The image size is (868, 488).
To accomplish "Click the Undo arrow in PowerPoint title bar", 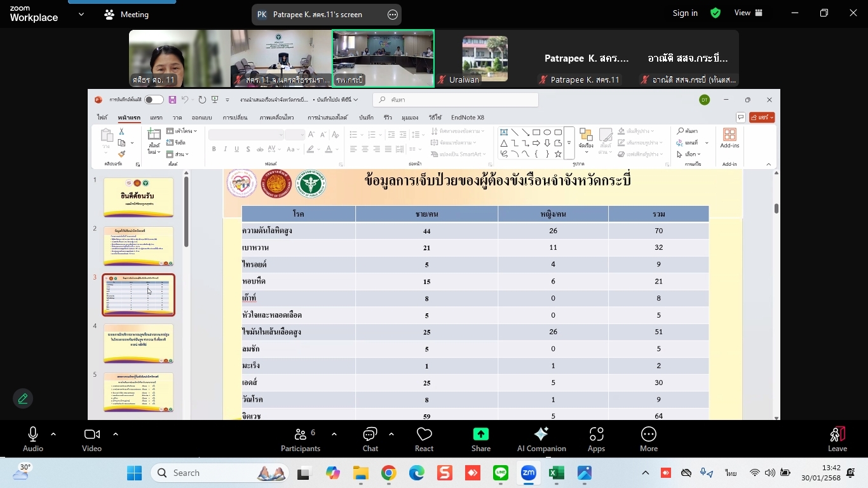I will (x=185, y=100).
